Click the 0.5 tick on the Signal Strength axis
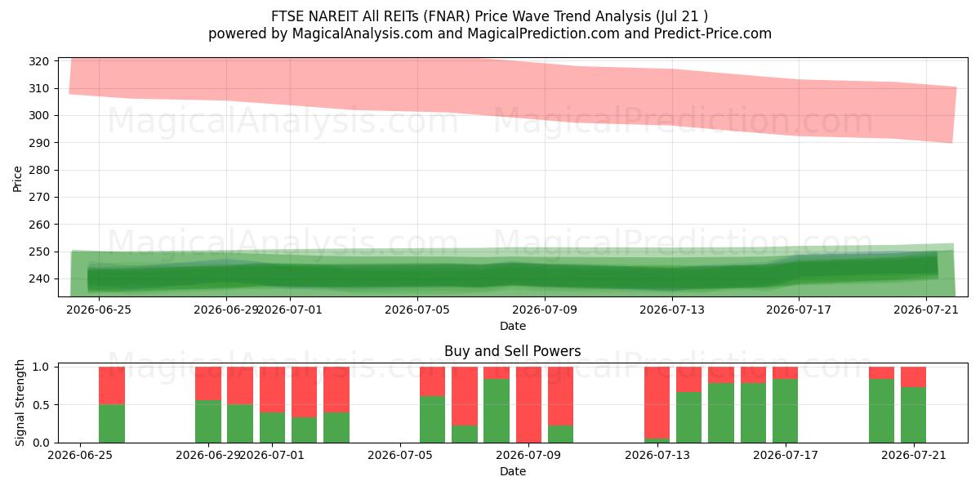This screenshot has height=490, width=980. coord(42,405)
